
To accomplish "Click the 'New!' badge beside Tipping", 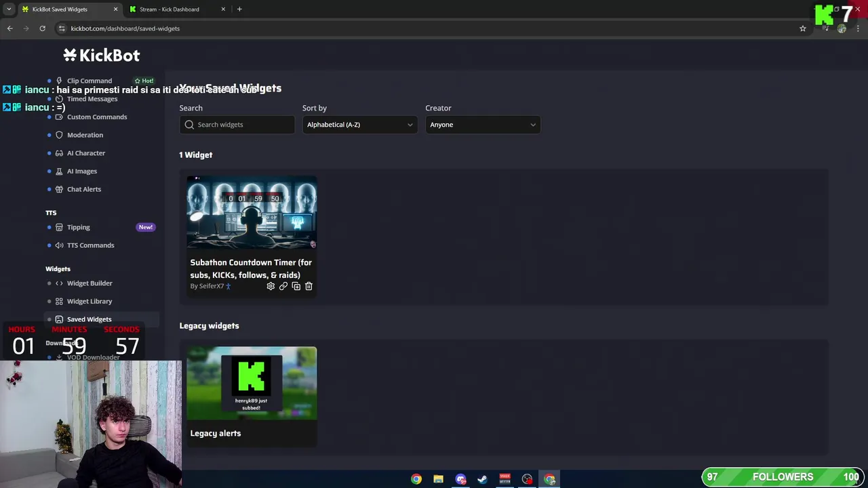I will pos(145,227).
